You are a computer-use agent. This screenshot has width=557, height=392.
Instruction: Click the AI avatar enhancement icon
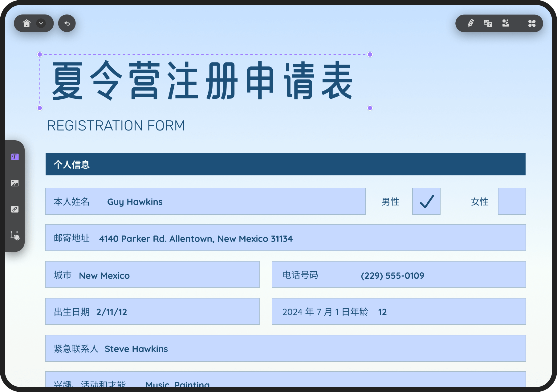[x=506, y=23]
